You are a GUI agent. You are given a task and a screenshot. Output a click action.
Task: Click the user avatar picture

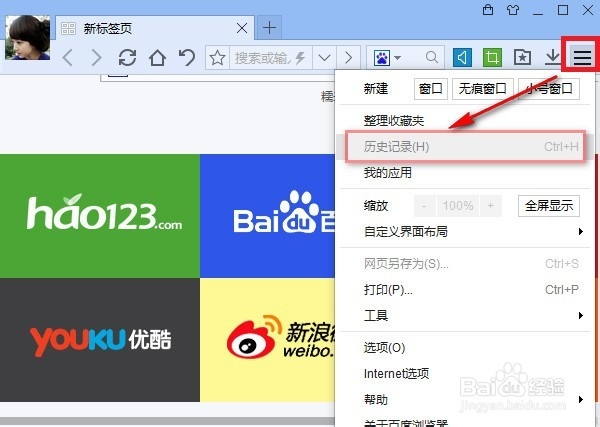pos(28,37)
